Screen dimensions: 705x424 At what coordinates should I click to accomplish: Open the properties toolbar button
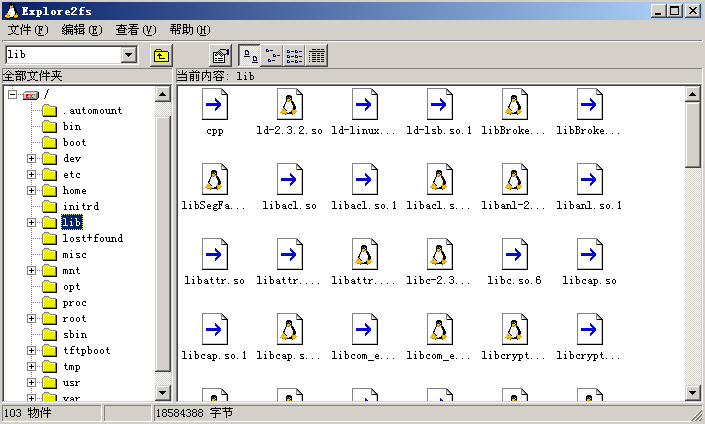pos(220,56)
